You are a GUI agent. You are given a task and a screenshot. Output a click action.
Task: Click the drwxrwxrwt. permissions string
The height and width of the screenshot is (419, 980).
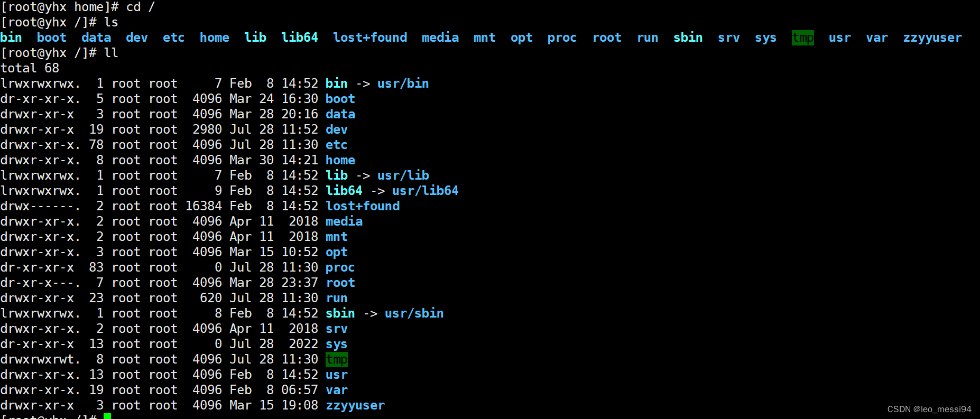(40, 359)
